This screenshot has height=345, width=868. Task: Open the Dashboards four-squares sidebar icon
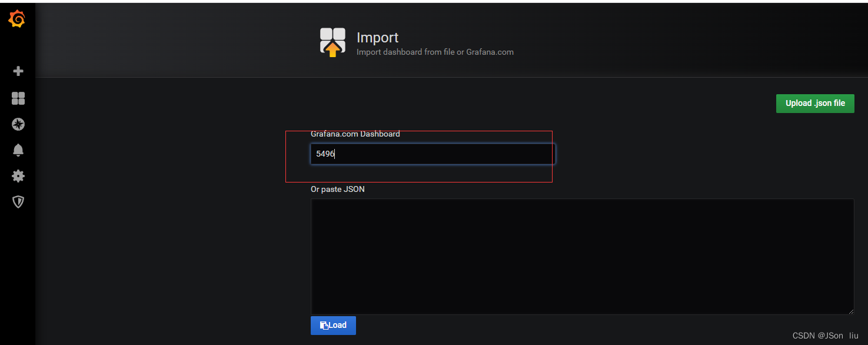[x=18, y=98]
